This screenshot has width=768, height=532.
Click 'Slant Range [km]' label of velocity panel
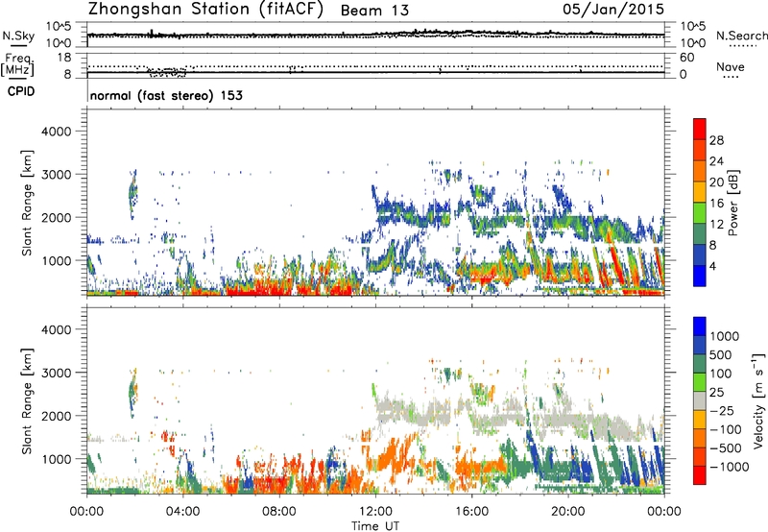click(x=27, y=401)
